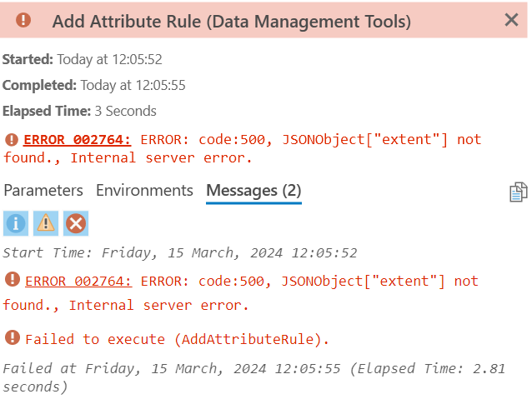The width and height of the screenshot is (532, 419).
Task: Toggle the red error messages filter
Action: [76, 223]
